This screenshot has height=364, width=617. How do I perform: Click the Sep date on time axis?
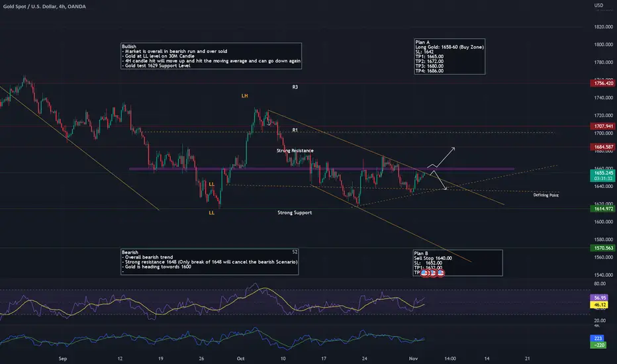63,359
